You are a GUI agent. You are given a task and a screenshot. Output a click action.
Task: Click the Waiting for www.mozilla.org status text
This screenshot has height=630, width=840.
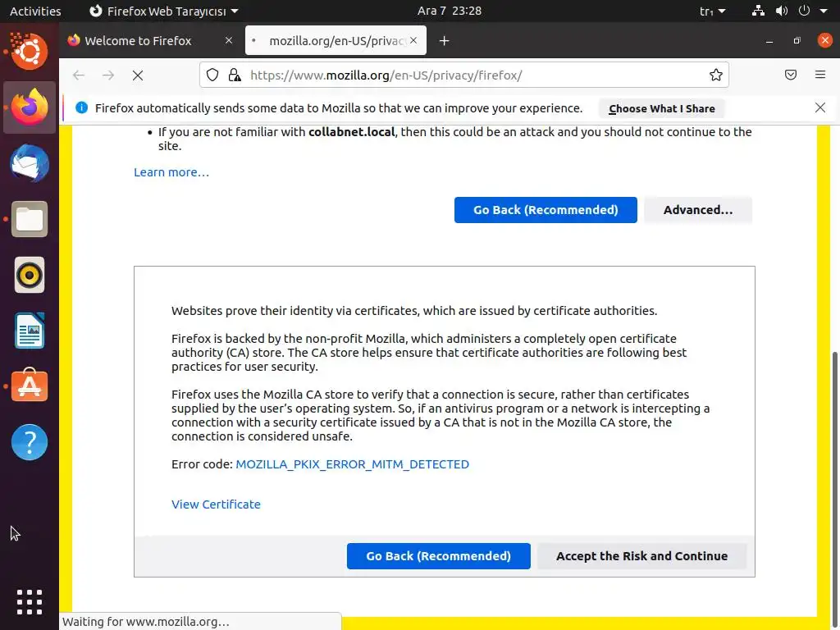tap(146, 622)
